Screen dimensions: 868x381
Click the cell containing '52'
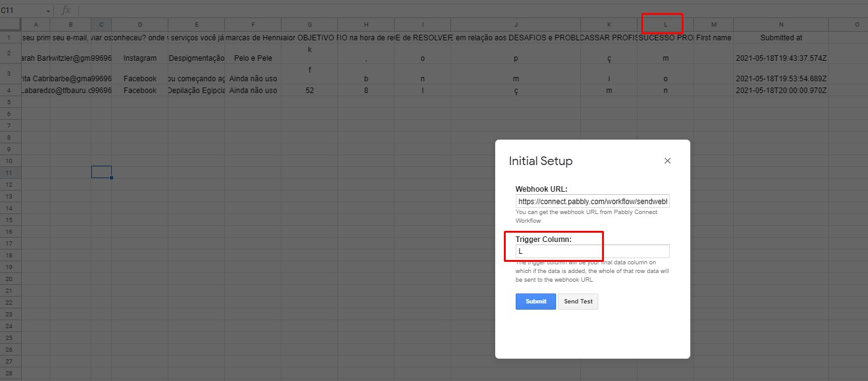309,91
